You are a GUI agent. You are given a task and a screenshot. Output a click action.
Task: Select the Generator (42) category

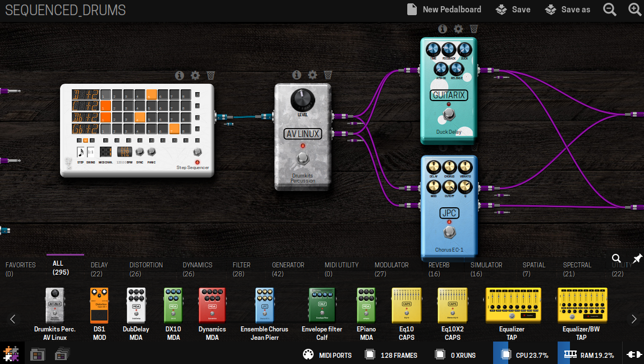coord(288,269)
